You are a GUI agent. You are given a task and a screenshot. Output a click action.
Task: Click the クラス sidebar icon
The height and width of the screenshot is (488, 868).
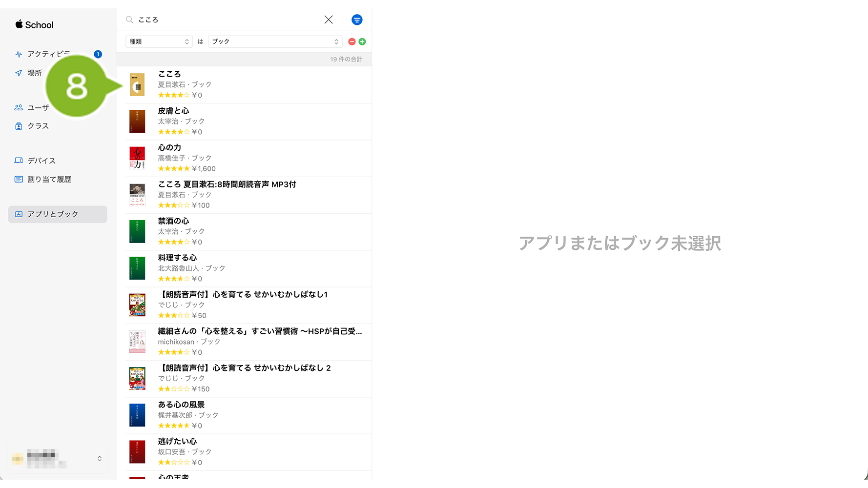coord(19,126)
